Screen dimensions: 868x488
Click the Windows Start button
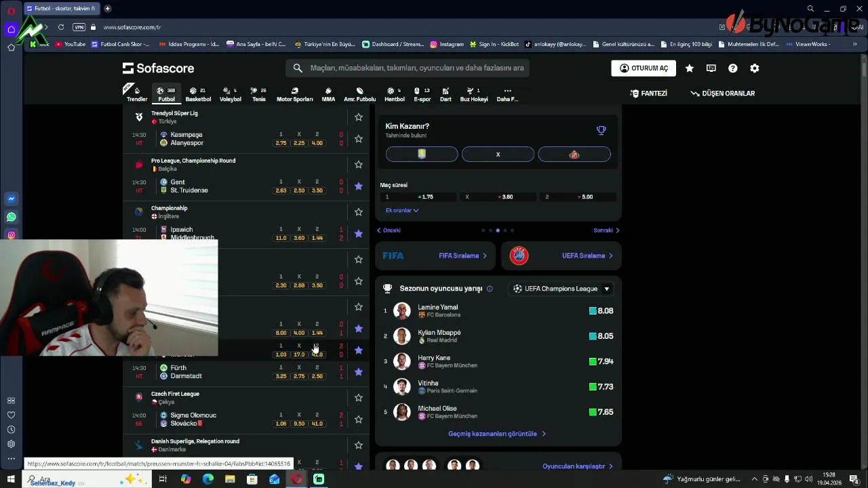11,479
